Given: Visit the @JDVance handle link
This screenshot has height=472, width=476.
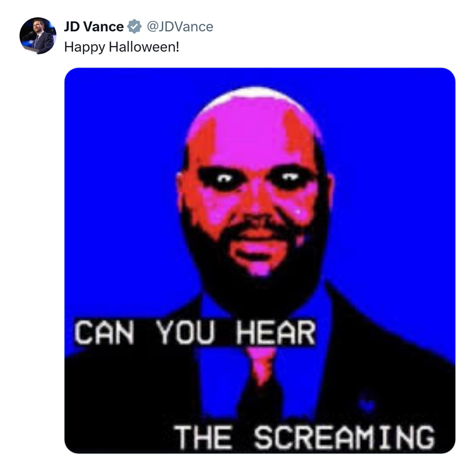Looking at the screenshot, I should 180,27.
